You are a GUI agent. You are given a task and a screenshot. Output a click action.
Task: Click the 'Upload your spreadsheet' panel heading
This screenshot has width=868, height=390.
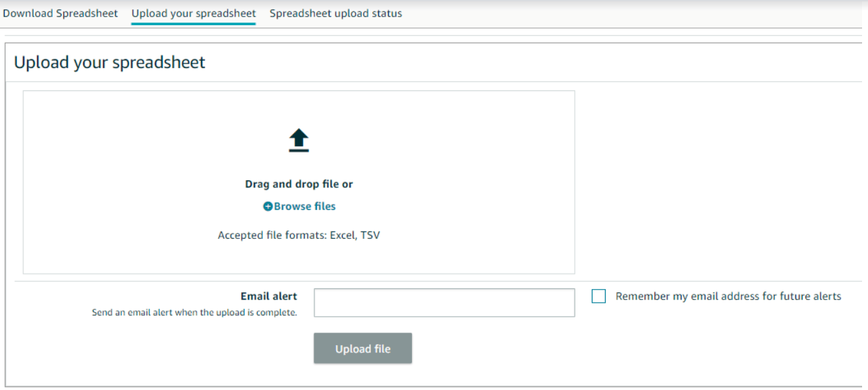tap(109, 63)
